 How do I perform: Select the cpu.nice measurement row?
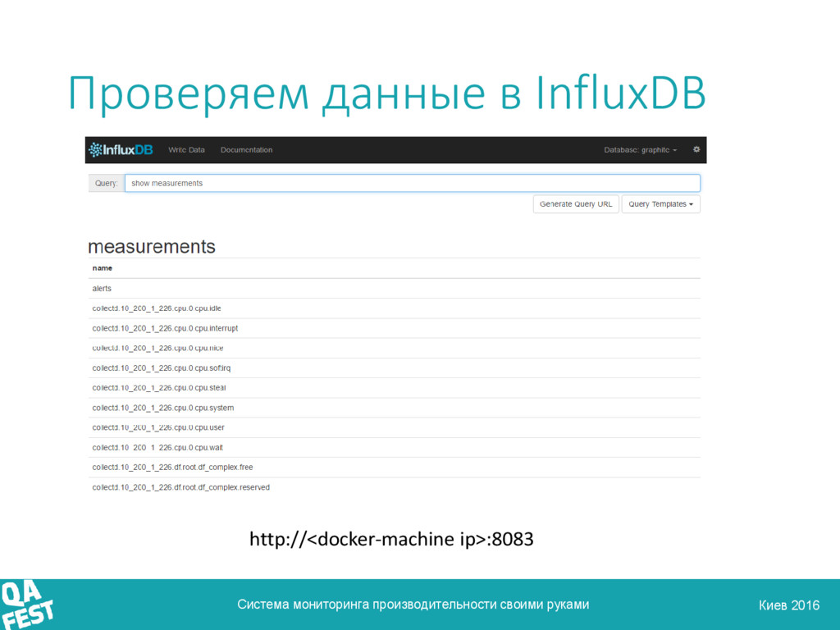[395, 348]
